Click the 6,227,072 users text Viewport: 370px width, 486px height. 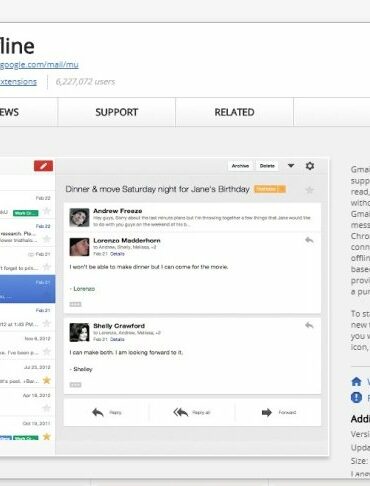(85, 82)
